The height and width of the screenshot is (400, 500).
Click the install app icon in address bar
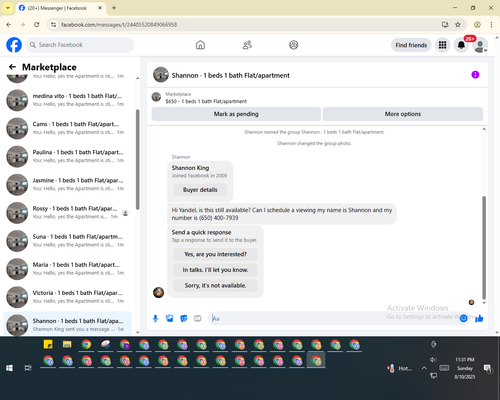pos(445,24)
